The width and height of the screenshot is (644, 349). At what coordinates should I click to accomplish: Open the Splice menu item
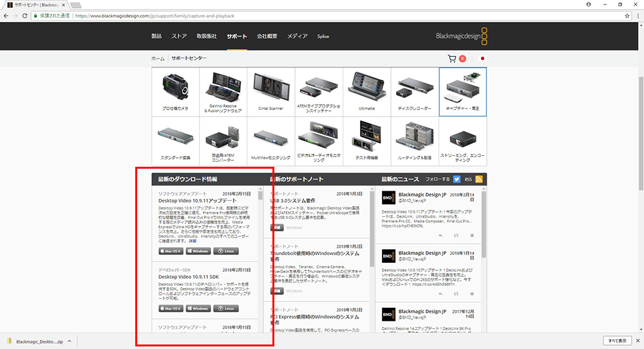[x=323, y=36]
